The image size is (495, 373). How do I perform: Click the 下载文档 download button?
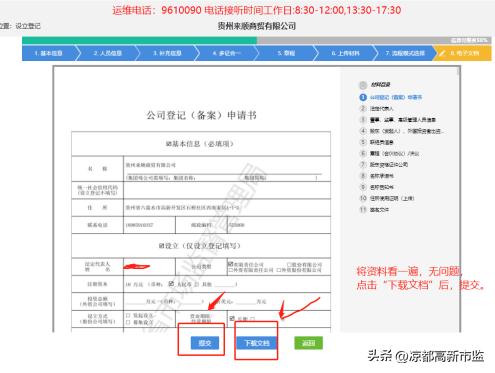[x=256, y=343]
